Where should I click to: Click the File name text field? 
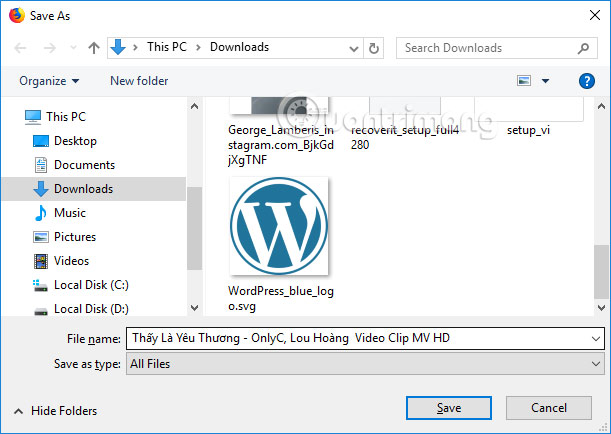(x=358, y=338)
